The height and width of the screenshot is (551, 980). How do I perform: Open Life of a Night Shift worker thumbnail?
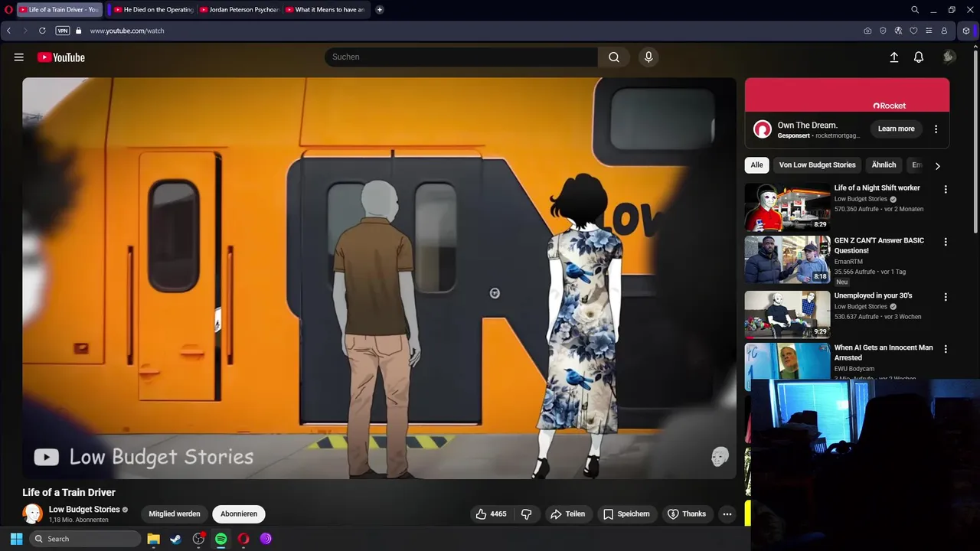coord(787,207)
